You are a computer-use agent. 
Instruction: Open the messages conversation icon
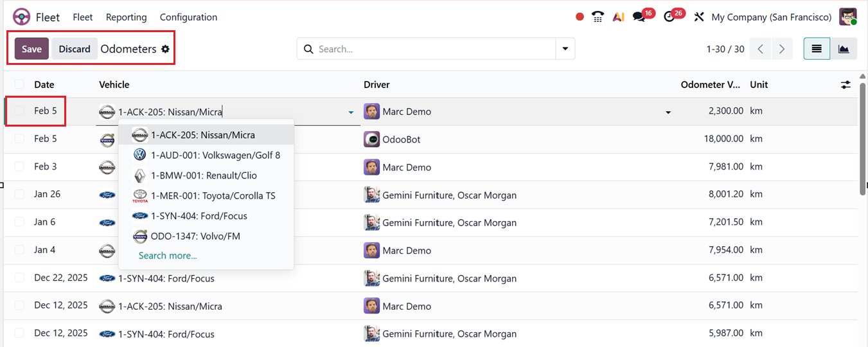click(x=639, y=17)
